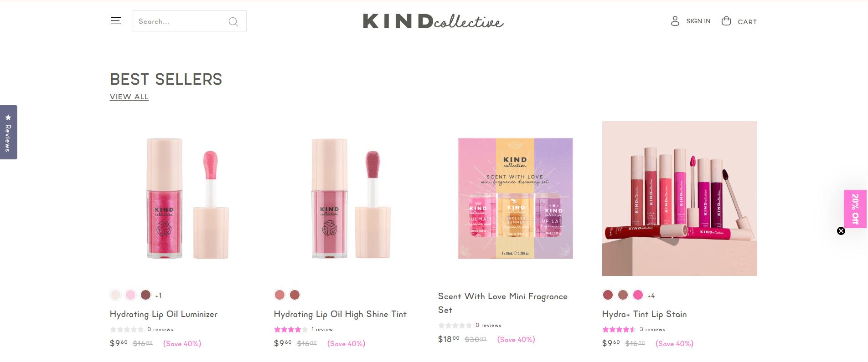Viewport: 868px width, 362px height.
Task: Click the SIGN IN link
Action: point(698,21)
